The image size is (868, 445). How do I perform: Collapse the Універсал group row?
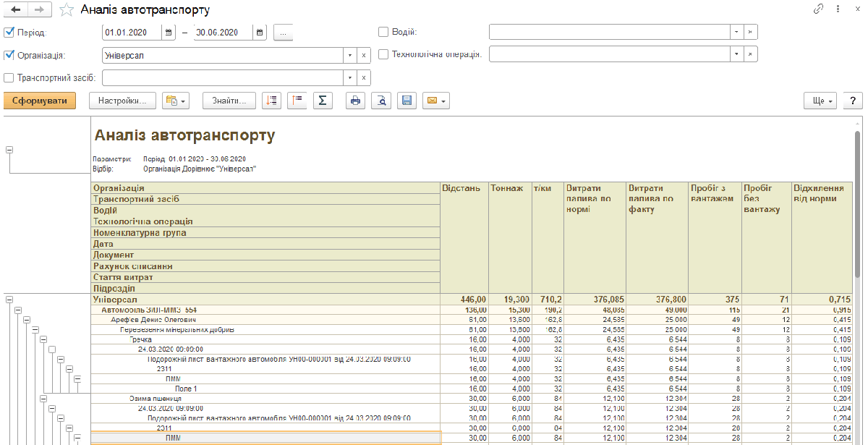tap(9, 299)
